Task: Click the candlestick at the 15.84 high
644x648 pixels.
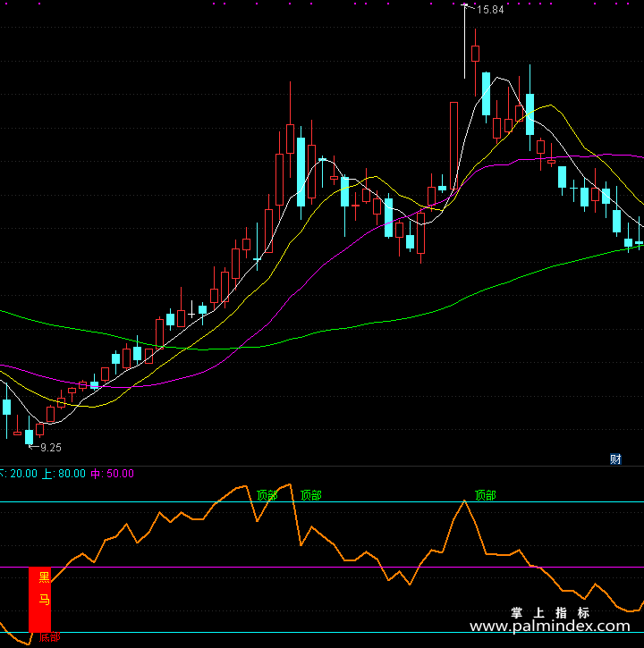Action: 464,41
